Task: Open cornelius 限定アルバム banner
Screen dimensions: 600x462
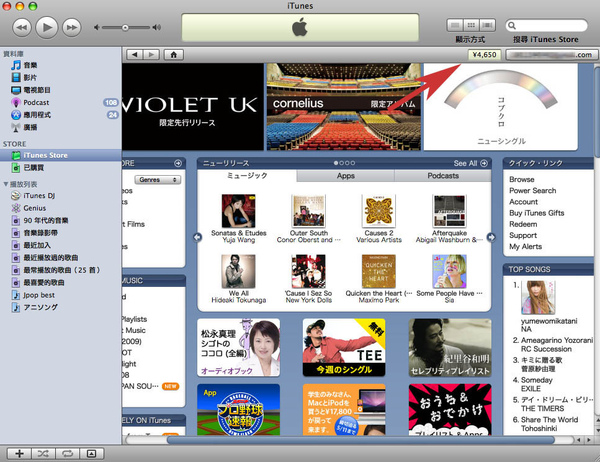Action: click(344, 107)
